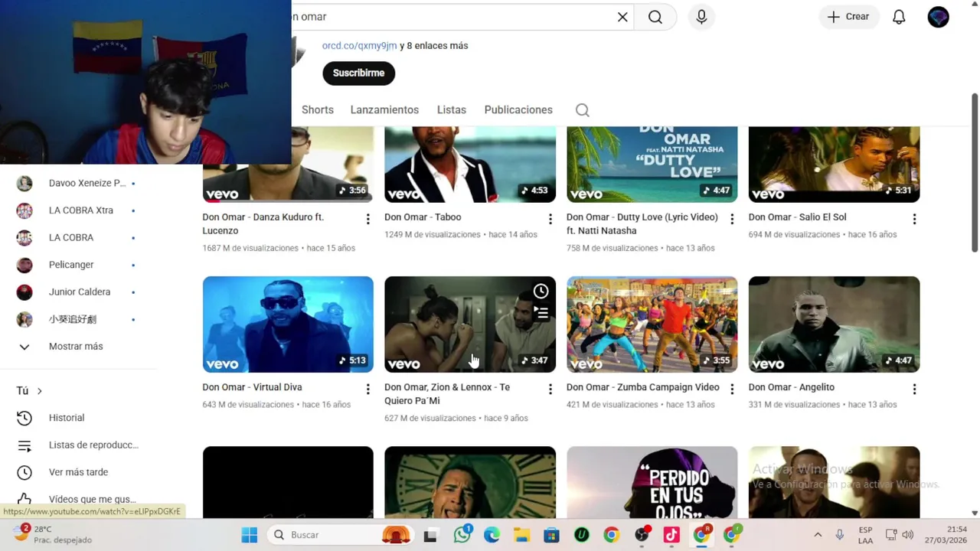Expand the Tú section chevron
Image resolution: width=980 pixels, height=551 pixels.
coord(40,391)
